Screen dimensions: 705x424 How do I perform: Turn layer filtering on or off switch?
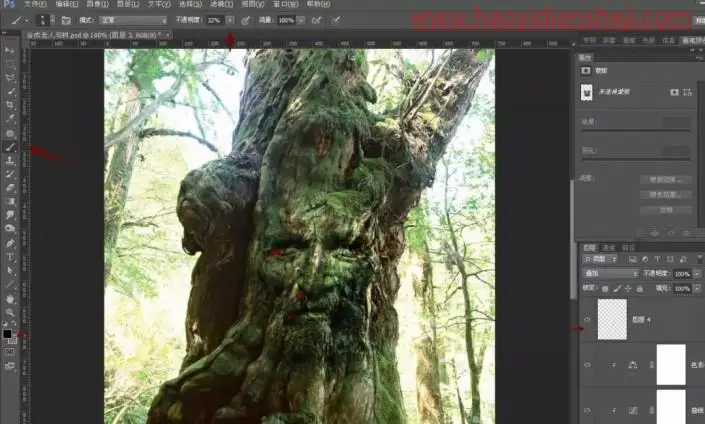[700, 259]
